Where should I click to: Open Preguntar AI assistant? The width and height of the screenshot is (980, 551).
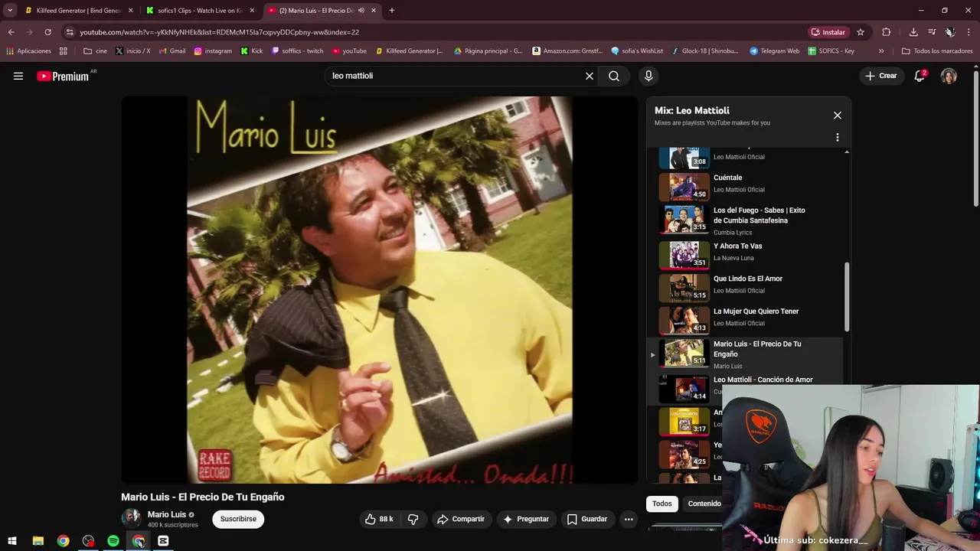(x=525, y=519)
